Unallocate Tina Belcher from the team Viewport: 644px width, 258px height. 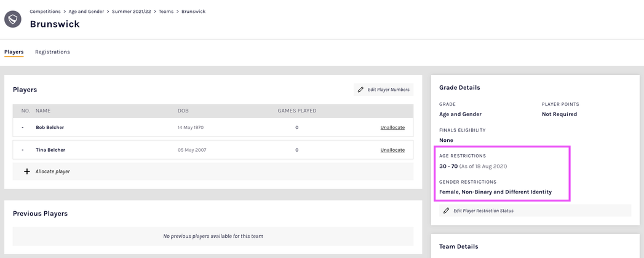[x=392, y=150]
